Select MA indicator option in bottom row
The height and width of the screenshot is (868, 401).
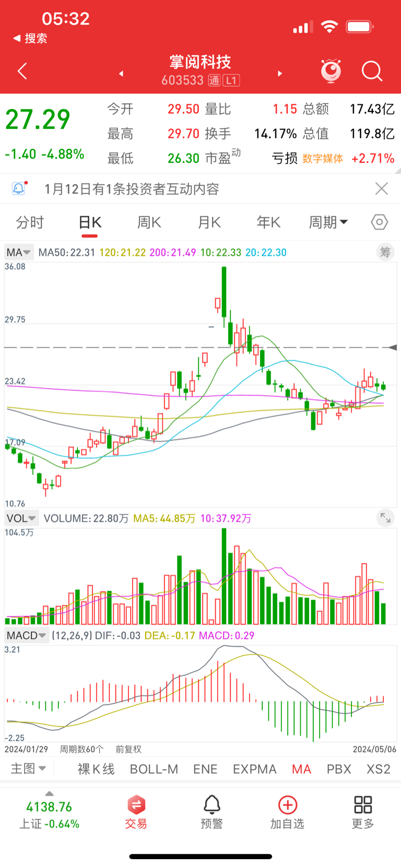[x=301, y=769]
